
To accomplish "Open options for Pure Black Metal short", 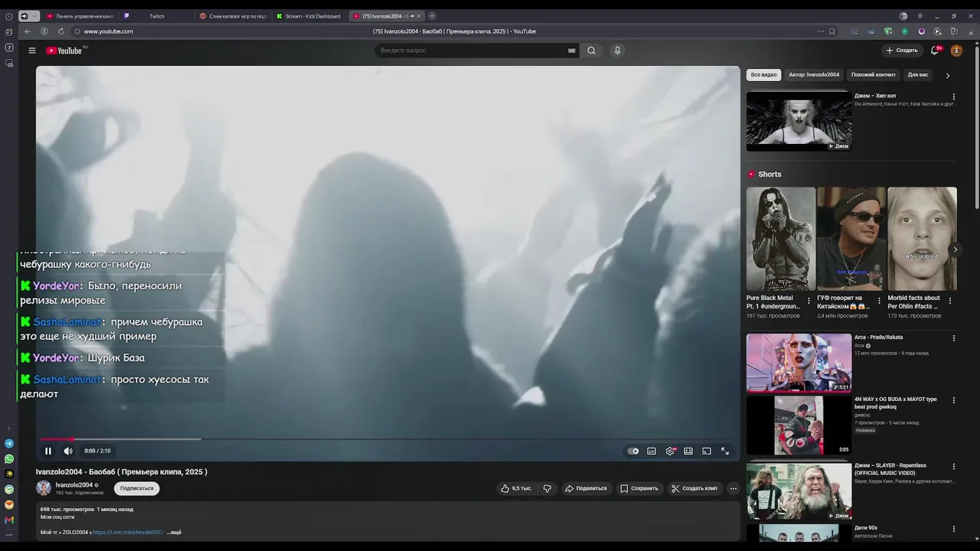I will [x=808, y=301].
